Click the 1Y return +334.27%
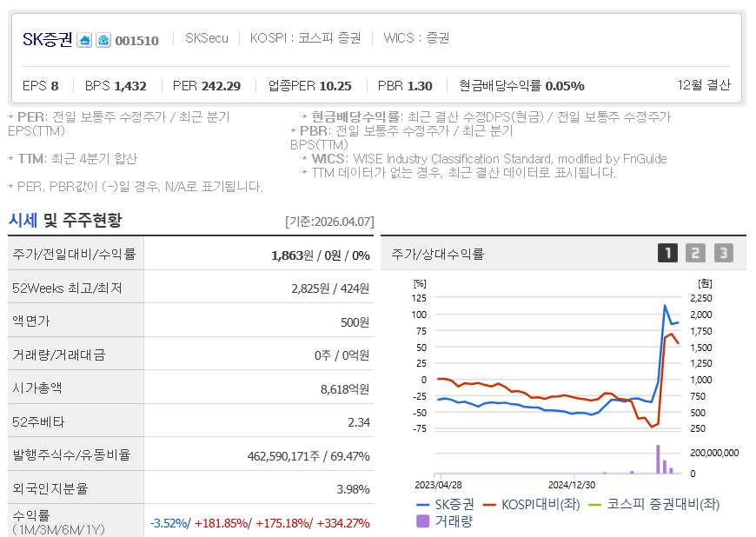 point(342,523)
